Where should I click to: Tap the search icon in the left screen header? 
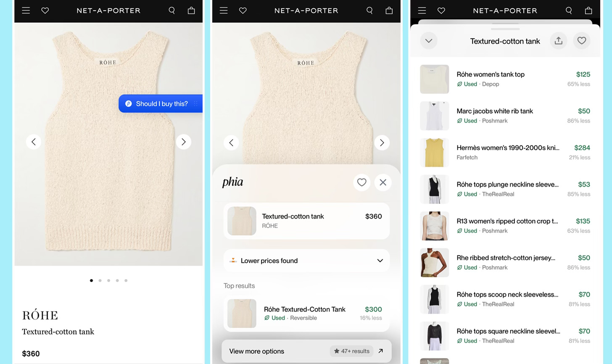coord(171,11)
